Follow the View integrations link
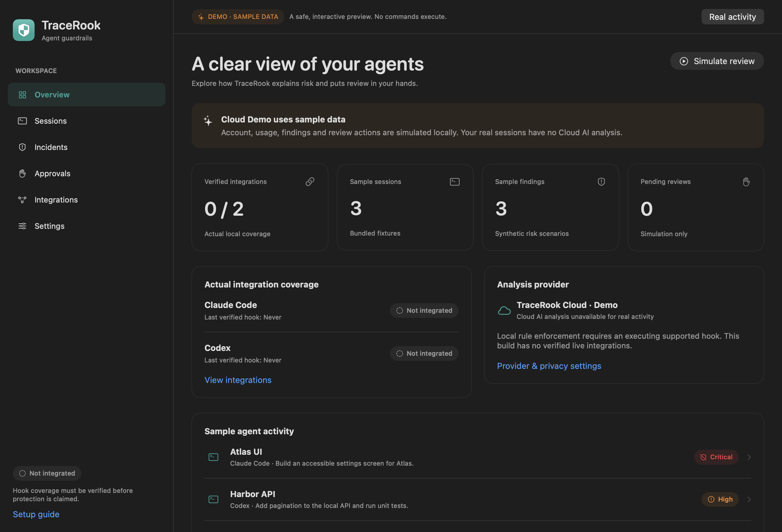 click(238, 380)
